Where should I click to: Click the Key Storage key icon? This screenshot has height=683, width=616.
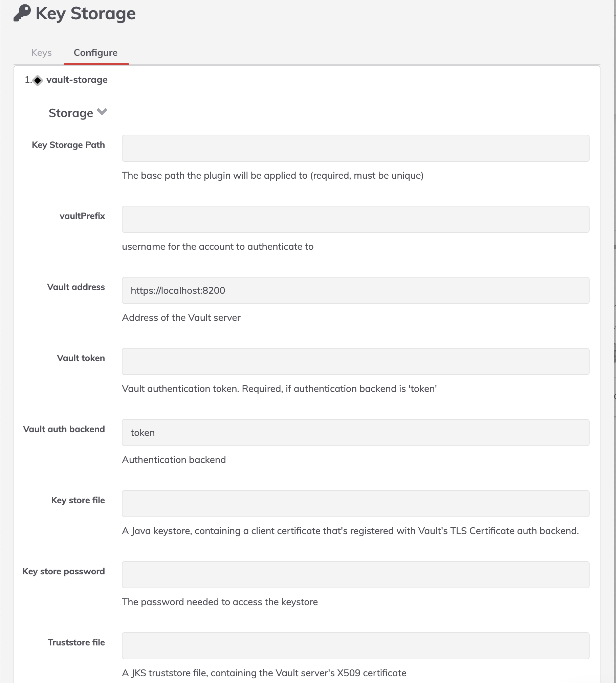[22, 13]
